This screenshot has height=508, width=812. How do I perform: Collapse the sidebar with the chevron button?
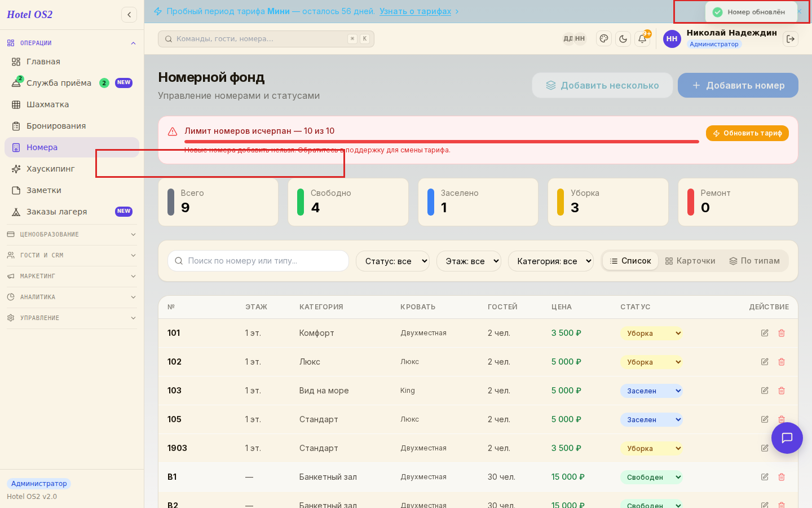pos(129,15)
